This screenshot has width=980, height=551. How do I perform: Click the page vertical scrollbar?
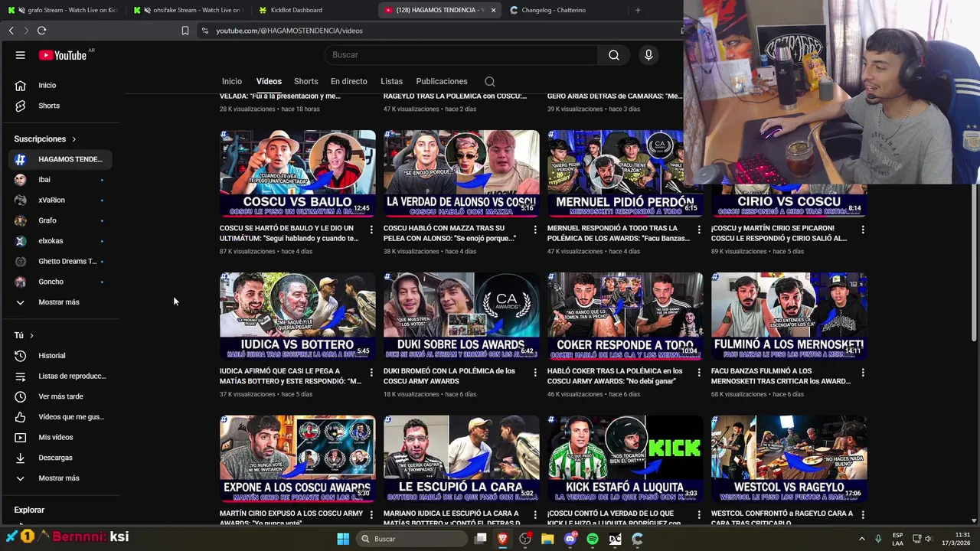pos(975,262)
